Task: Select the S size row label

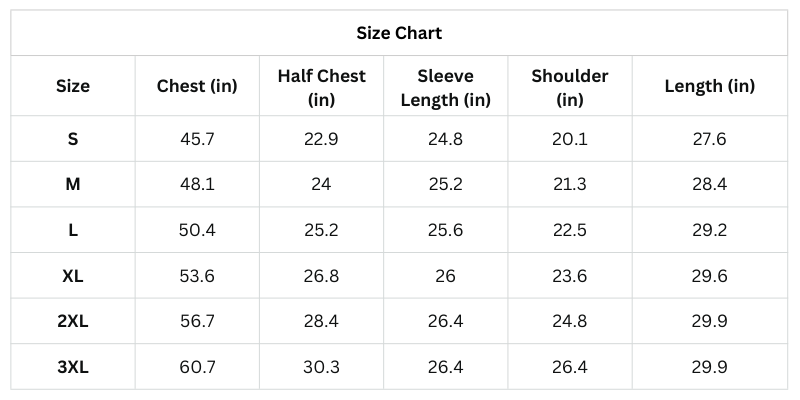Action: coord(73,139)
